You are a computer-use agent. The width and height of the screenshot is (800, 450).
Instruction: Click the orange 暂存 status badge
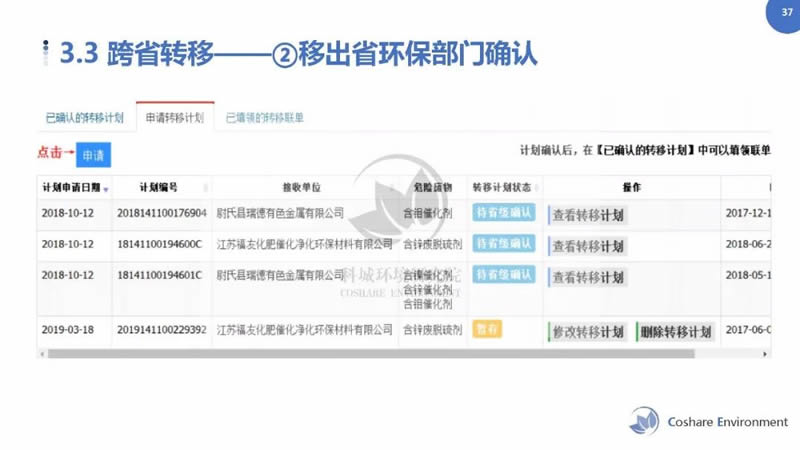487,329
